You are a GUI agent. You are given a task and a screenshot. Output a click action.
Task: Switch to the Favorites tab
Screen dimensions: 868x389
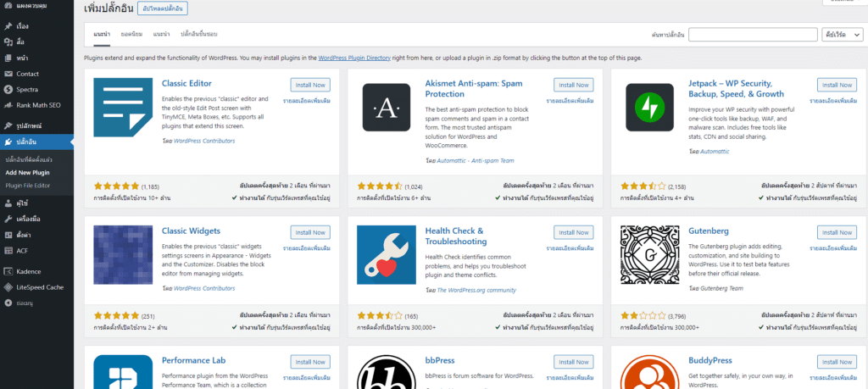click(x=198, y=34)
